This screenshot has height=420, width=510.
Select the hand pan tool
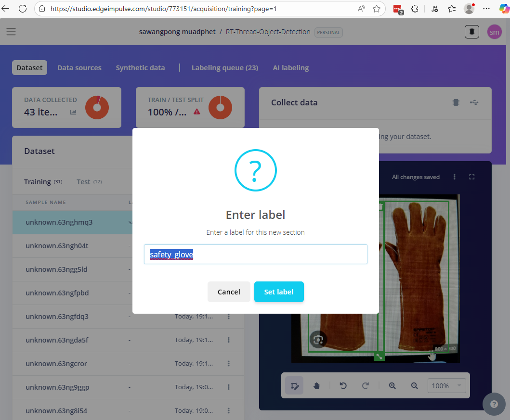pos(316,386)
